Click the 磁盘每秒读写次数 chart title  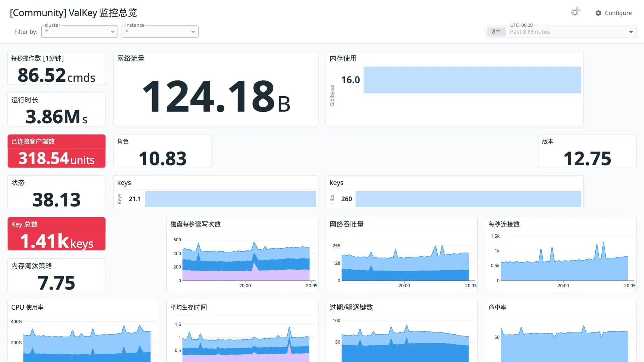pyautogui.click(x=196, y=224)
